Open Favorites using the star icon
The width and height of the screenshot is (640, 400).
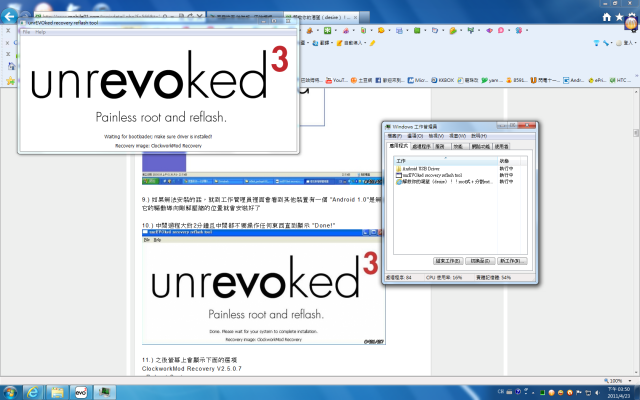click(619, 17)
